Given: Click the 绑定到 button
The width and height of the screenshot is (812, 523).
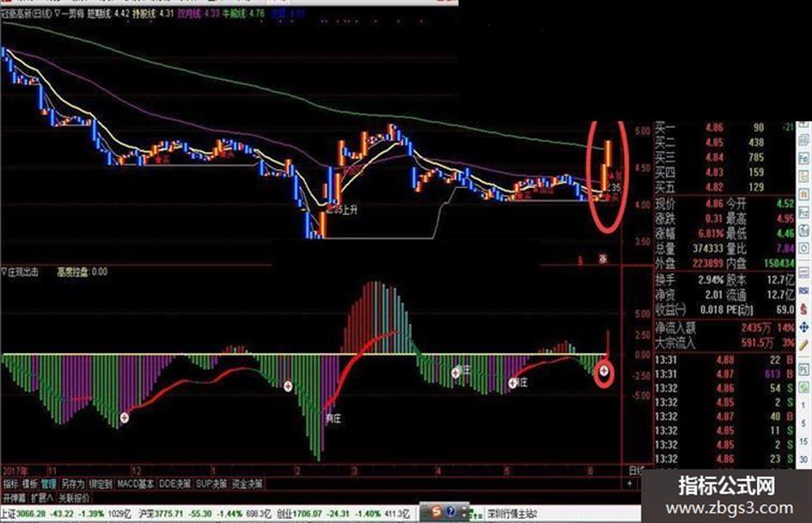Looking at the screenshot, I should pos(101,483).
